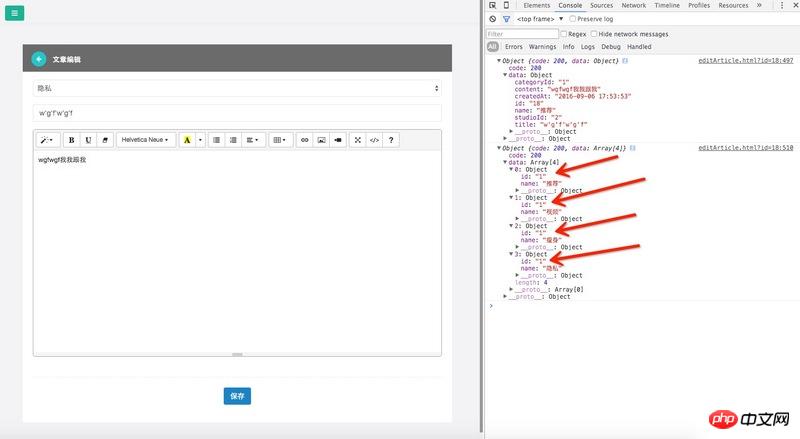Switch to the Resources tab
Screen dimensions: 800x439
pyautogui.click(x=733, y=5)
